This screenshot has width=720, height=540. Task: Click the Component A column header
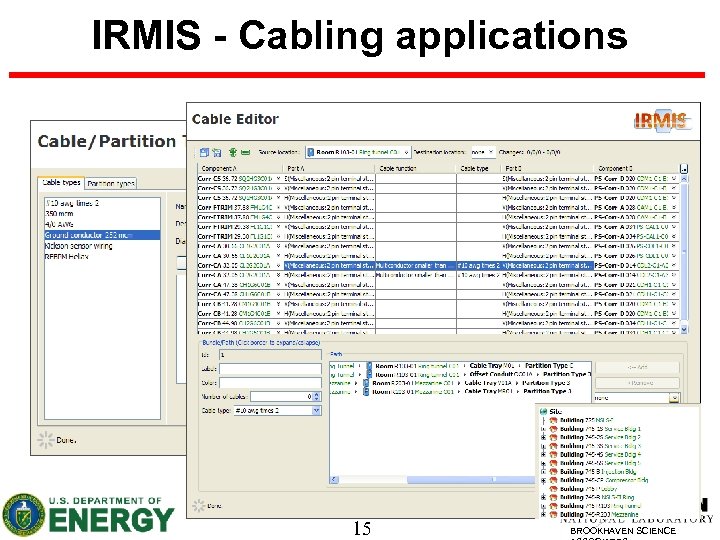[x=240, y=169]
